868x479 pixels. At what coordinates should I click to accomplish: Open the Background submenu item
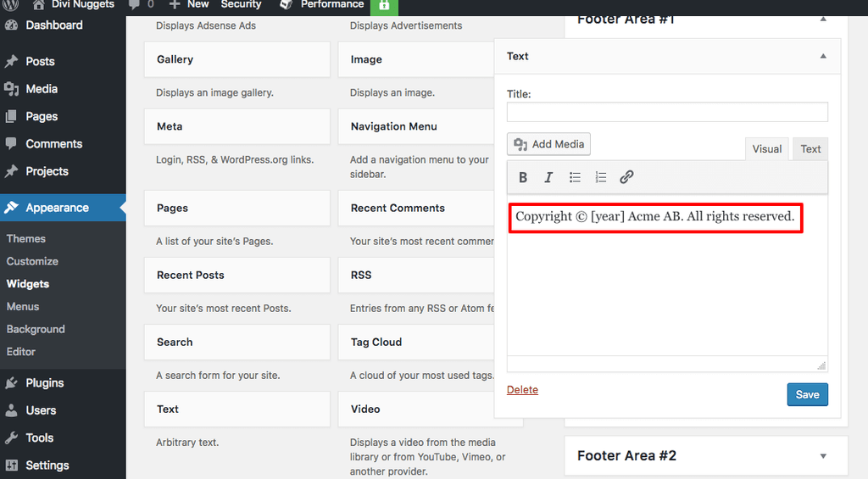(36, 330)
